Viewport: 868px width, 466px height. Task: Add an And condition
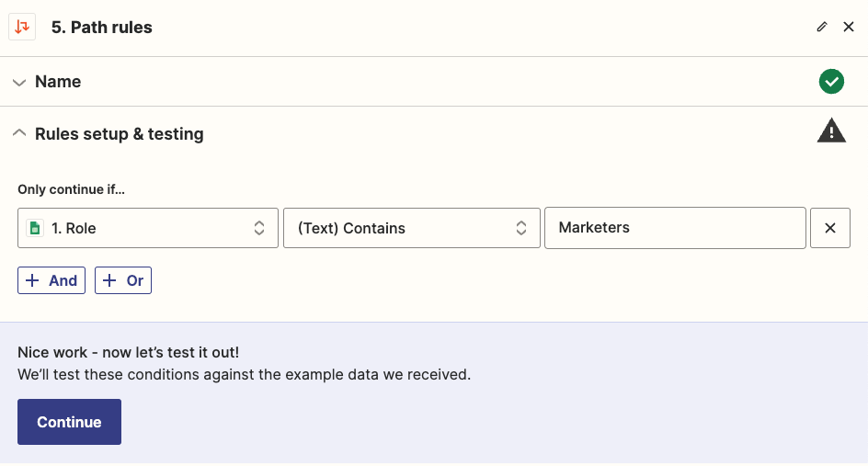click(x=51, y=280)
